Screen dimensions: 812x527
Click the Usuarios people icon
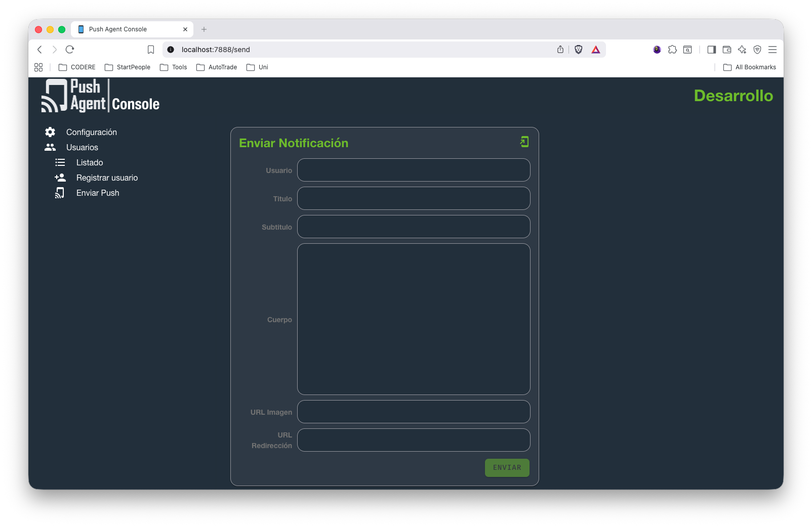pos(50,147)
